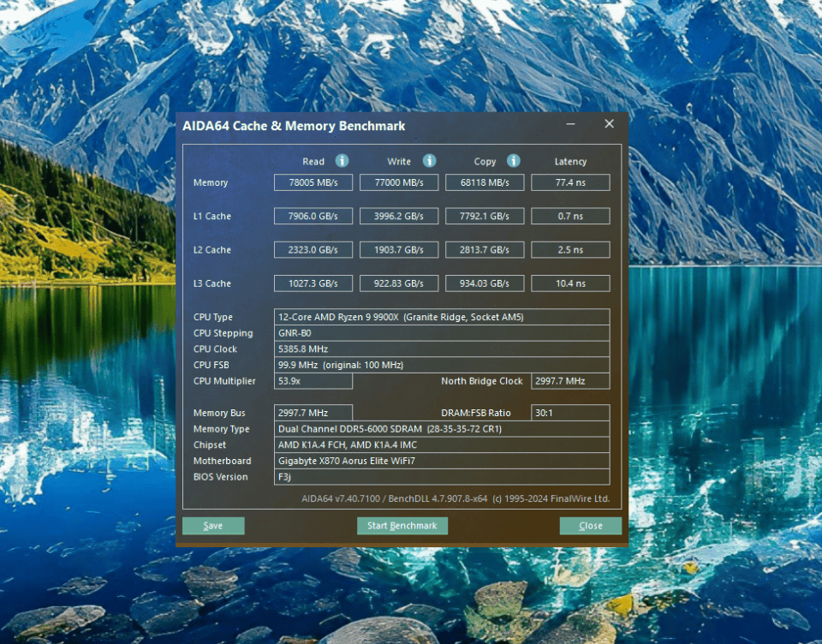Close the AIDA64 window with X
822x644 pixels.
pos(609,124)
